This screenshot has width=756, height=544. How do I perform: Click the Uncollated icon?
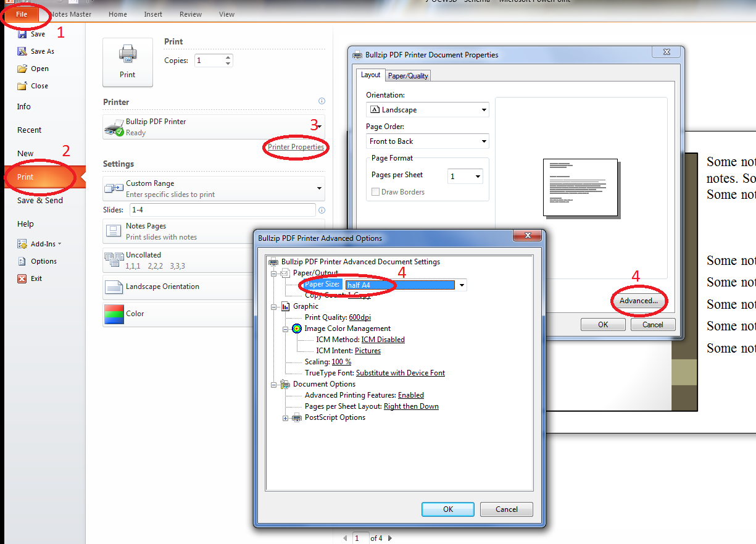[114, 259]
